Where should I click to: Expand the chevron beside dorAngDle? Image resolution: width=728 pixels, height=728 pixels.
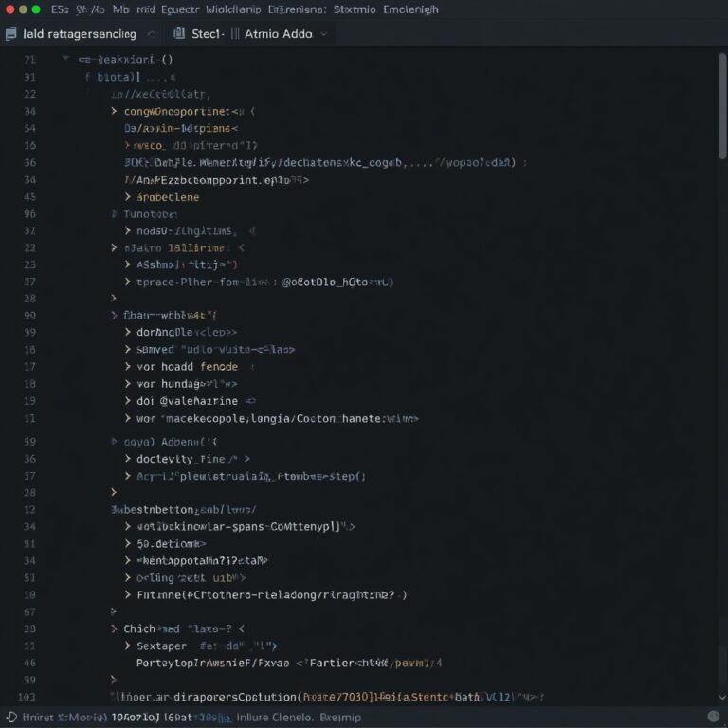[x=128, y=332]
